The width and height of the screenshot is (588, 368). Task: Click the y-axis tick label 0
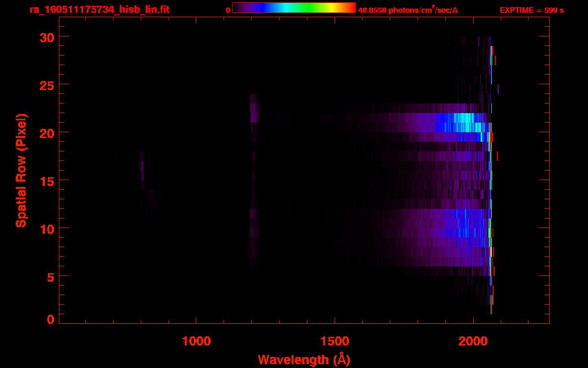[x=51, y=319]
